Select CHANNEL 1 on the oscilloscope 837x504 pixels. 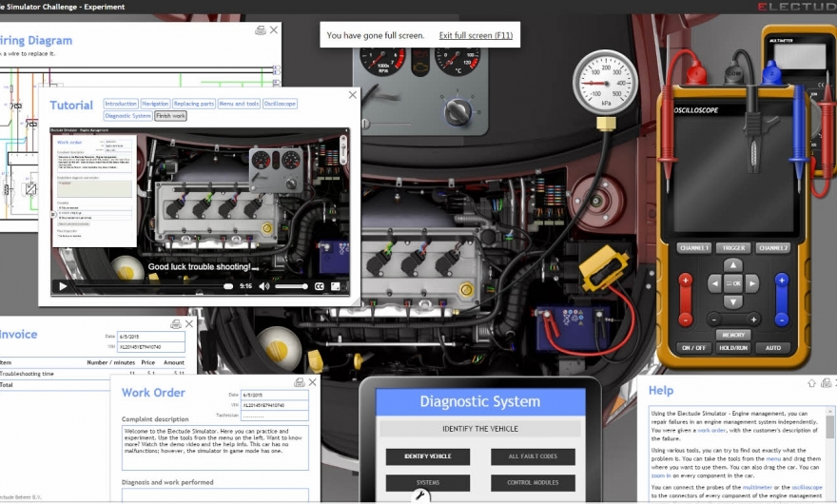[694, 248]
